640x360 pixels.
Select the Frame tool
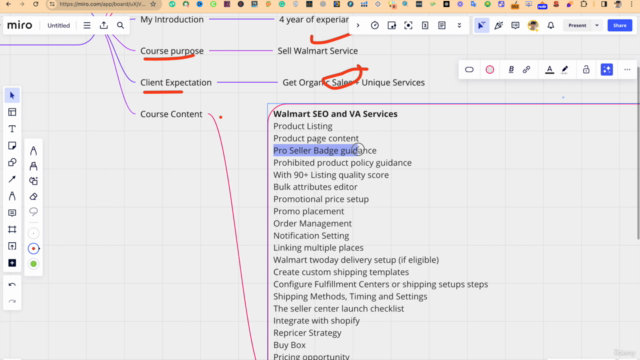pos(12,229)
